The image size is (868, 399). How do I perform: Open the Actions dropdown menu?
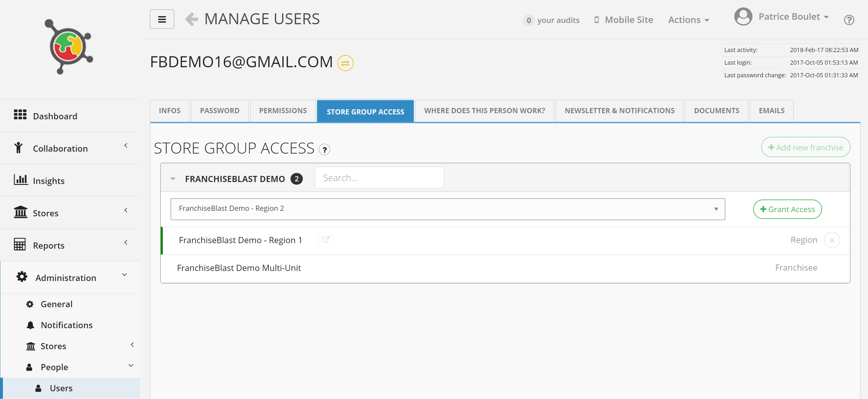tap(688, 20)
